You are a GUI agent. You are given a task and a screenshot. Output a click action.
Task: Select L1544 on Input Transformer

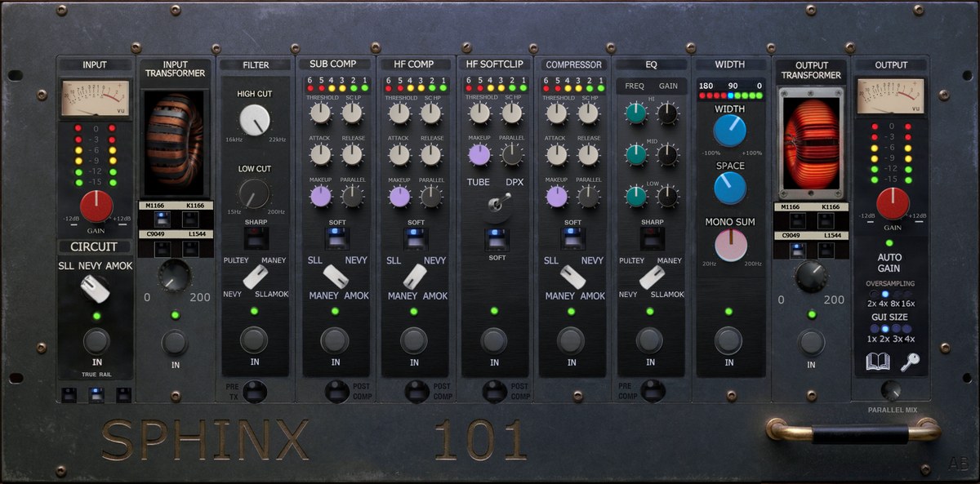coord(190,248)
